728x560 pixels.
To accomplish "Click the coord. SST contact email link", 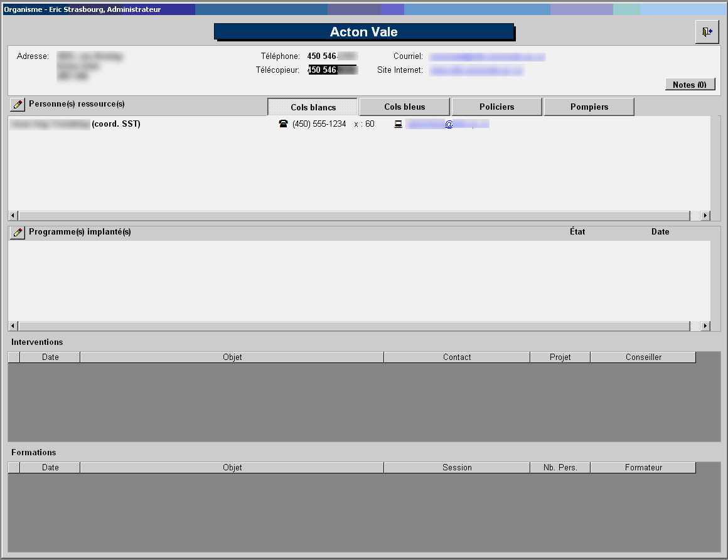I will point(447,124).
